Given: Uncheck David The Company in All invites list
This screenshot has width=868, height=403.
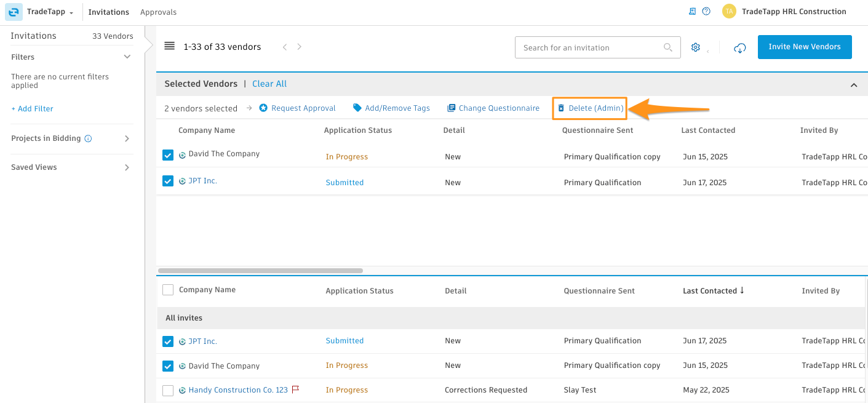Looking at the screenshot, I should tap(168, 366).
